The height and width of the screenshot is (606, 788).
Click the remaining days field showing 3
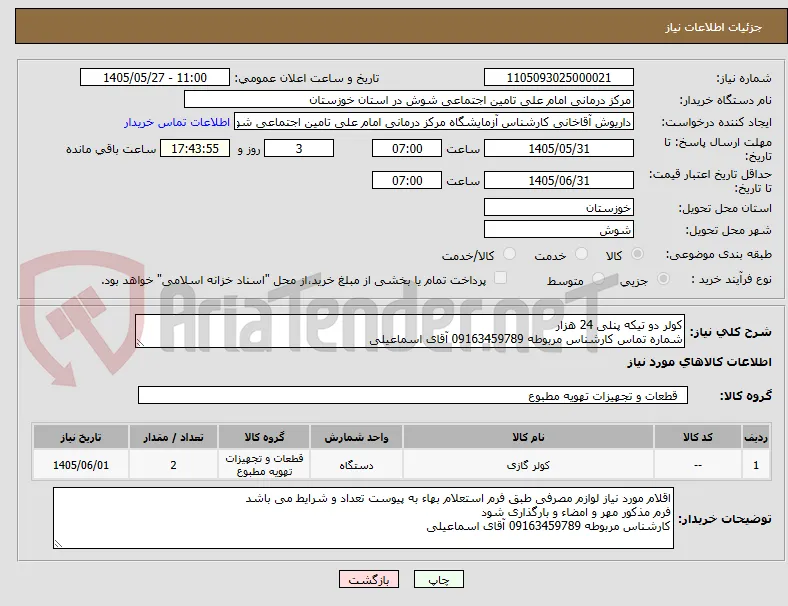click(299, 148)
